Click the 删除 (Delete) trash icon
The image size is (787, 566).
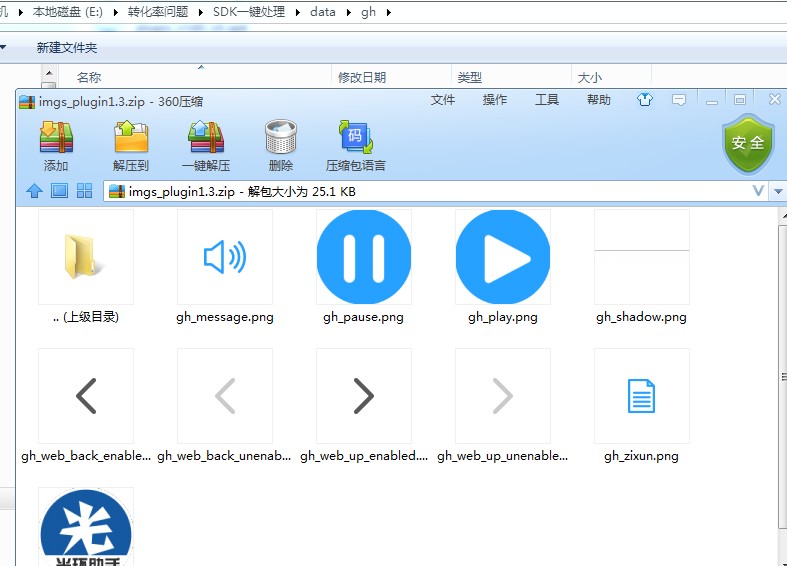point(281,137)
